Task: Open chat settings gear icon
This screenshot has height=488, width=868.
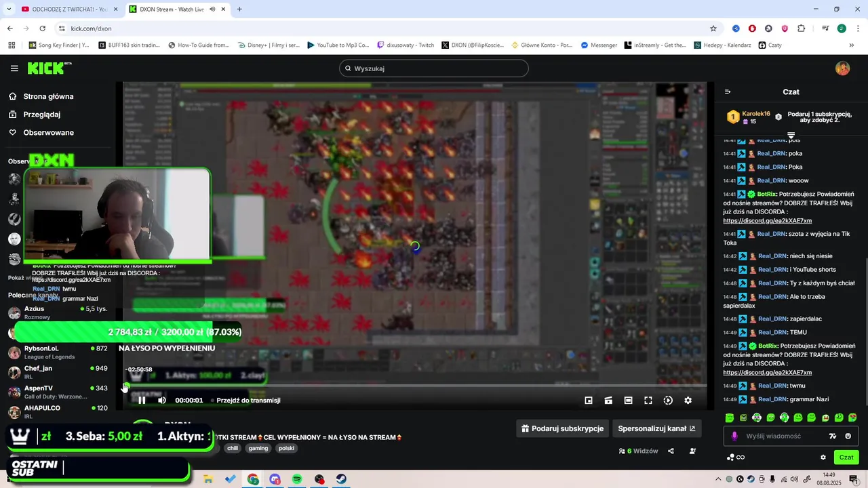Action: tap(823, 457)
